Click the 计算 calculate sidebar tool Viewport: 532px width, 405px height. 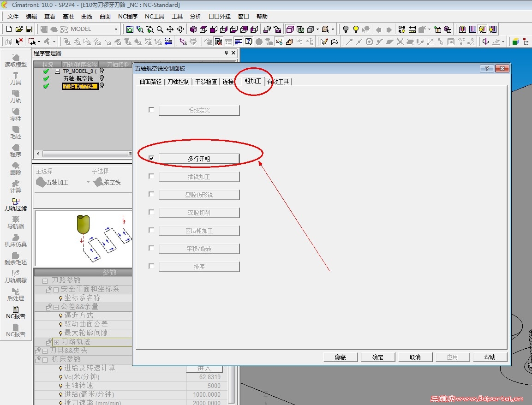tap(16, 186)
